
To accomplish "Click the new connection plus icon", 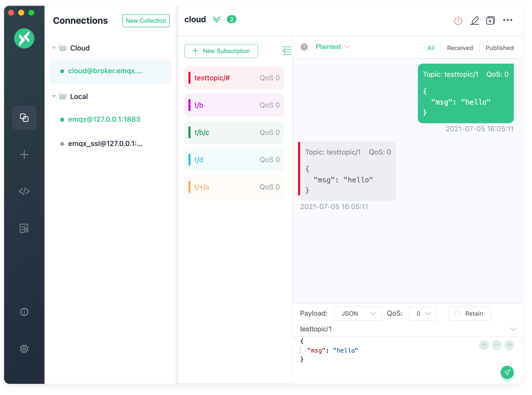I will (x=24, y=154).
